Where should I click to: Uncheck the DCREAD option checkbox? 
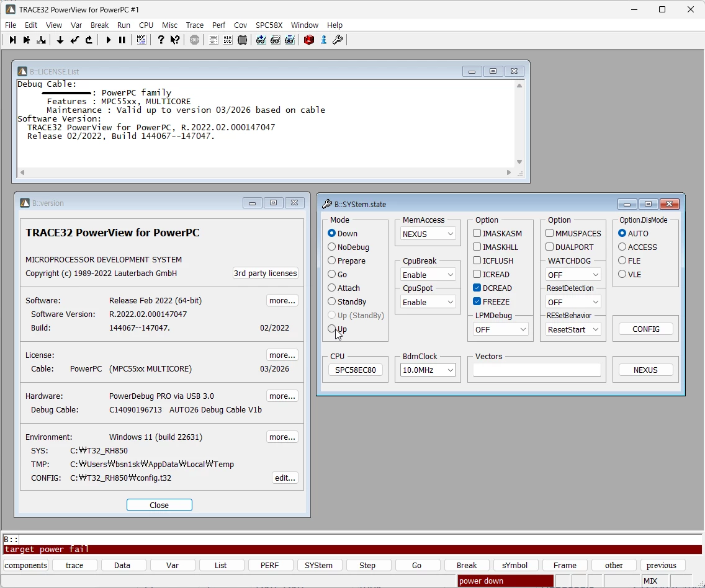pos(477,288)
